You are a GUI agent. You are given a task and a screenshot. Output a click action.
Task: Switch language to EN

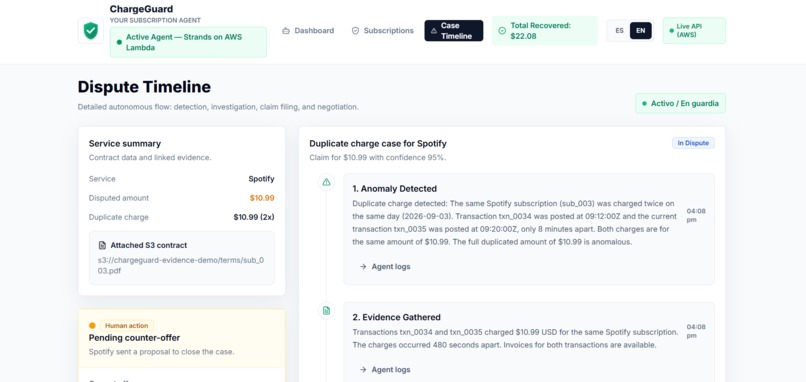pyautogui.click(x=640, y=31)
